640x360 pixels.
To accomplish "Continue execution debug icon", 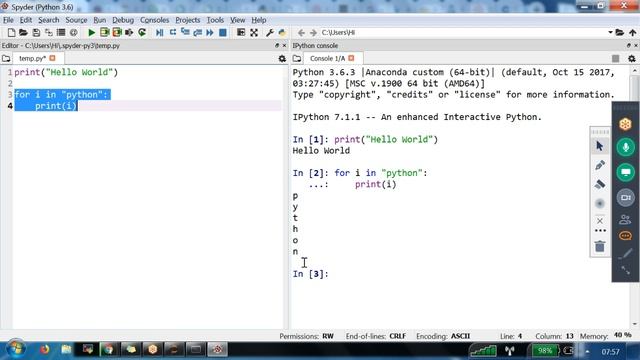I will point(210,33).
